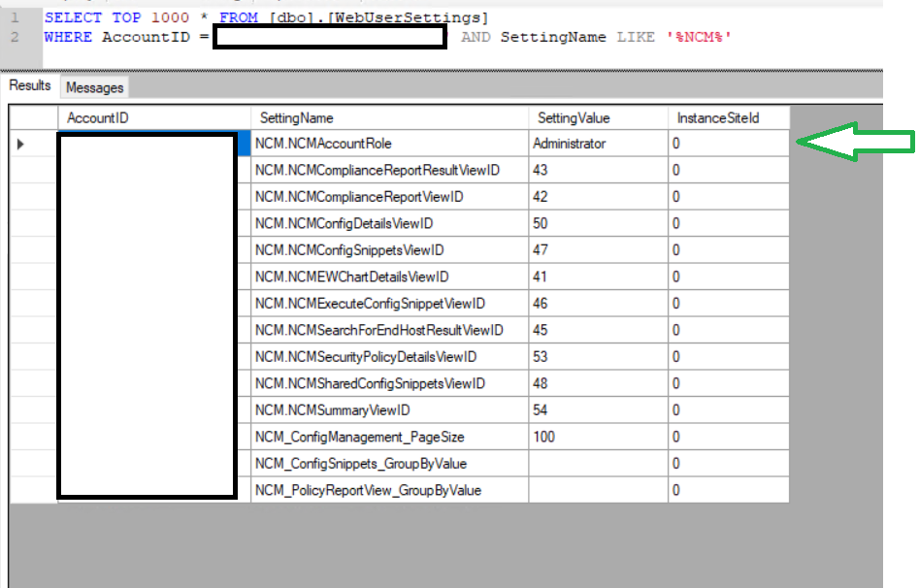
Task: Select the value 54 cell
Action: click(x=599, y=410)
